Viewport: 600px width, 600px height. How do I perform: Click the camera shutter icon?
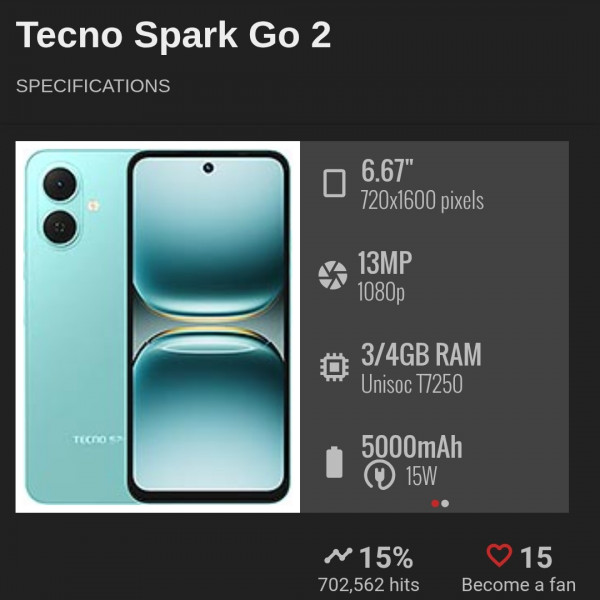332,275
